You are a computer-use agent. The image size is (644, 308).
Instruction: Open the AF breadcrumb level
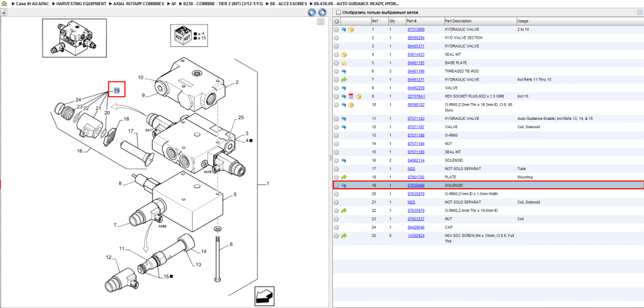tap(173, 3)
